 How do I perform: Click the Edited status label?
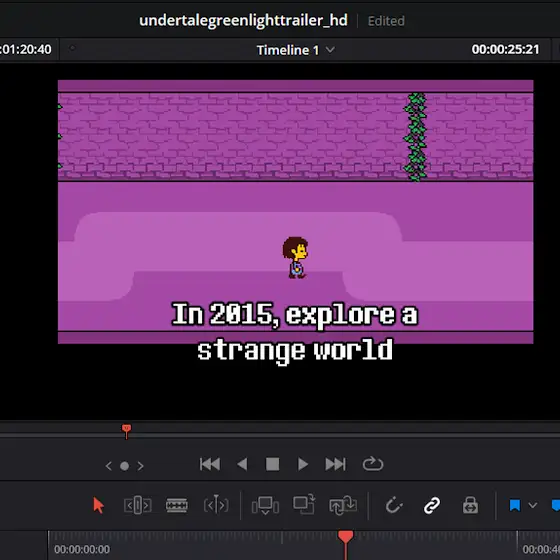tap(386, 21)
